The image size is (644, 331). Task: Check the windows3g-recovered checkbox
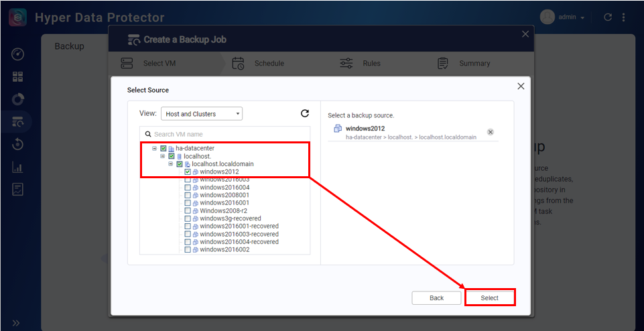[x=188, y=218]
